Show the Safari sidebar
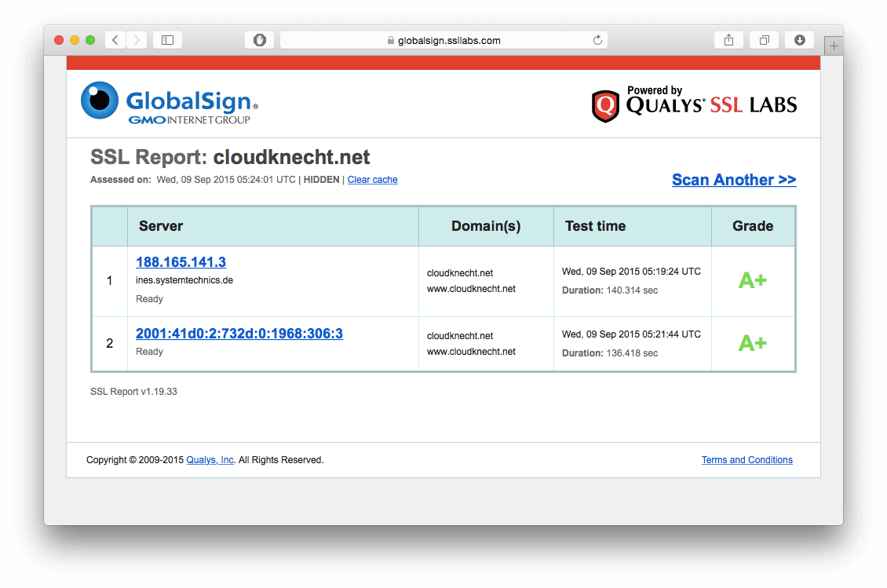This screenshot has height=588, width=887. point(167,40)
